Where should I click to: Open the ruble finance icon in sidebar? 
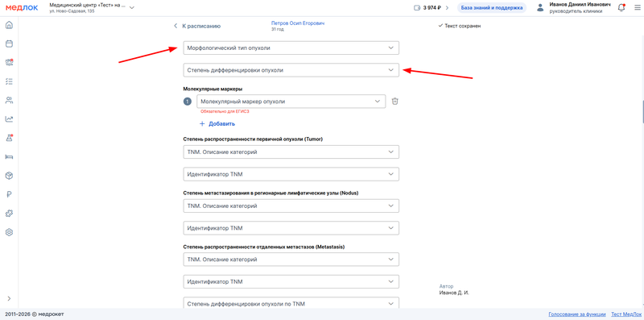(9, 194)
